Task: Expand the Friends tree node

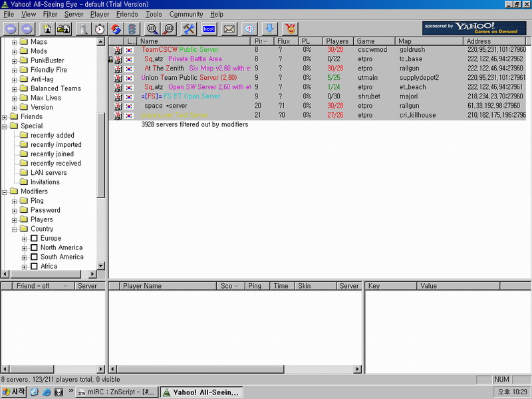Action: click(5, 117)
